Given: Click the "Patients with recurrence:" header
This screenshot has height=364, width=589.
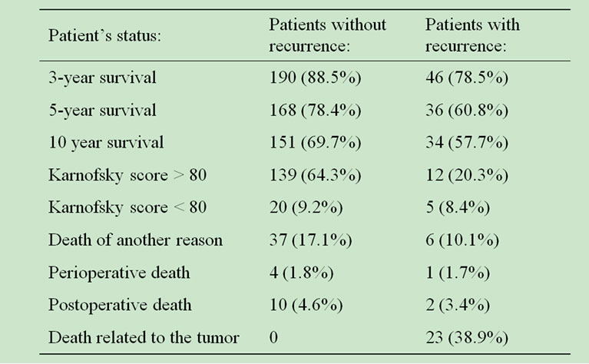Looking at the screenshot, I should coord(472,35).
